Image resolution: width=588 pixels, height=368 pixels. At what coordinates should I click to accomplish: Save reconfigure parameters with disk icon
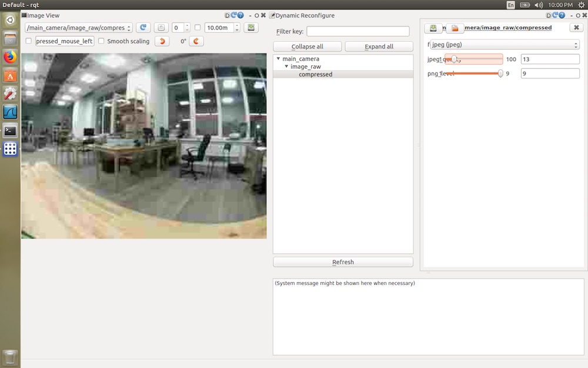coord(433,28)
